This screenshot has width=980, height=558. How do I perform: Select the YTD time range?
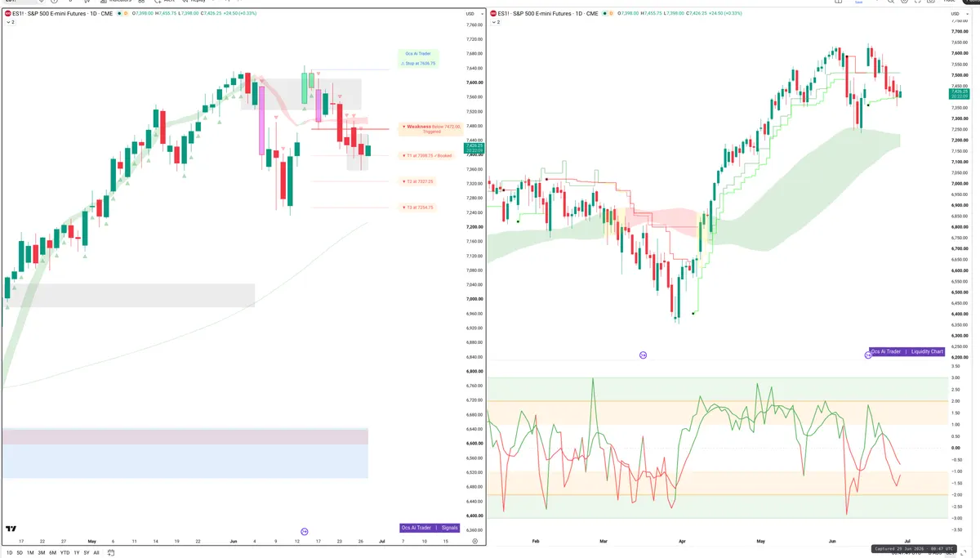[x=65, y=552]
